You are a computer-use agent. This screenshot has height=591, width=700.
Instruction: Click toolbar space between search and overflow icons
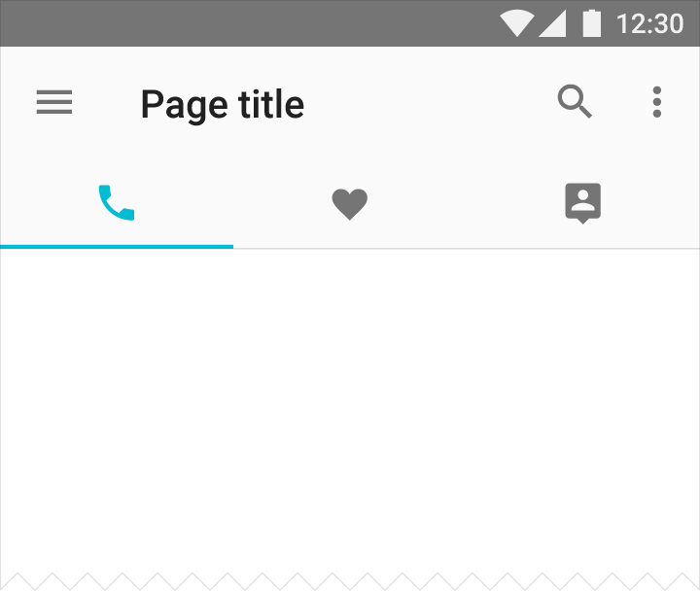(622, 102)
